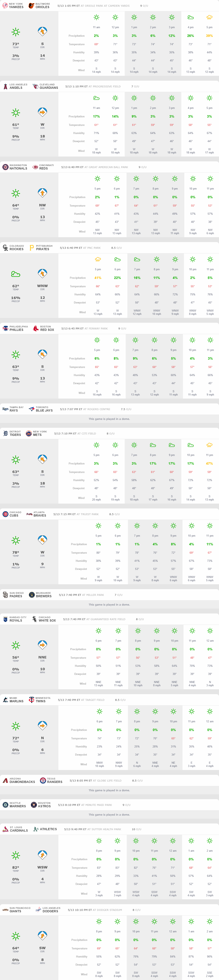Click the St. Louis Cardinals logo

[x=5, y=829]
